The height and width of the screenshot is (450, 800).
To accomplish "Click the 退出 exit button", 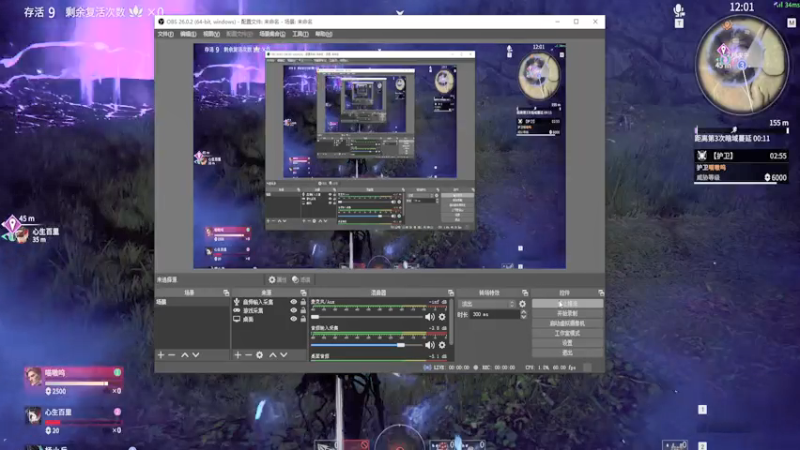I will click(x=567, y=353).
